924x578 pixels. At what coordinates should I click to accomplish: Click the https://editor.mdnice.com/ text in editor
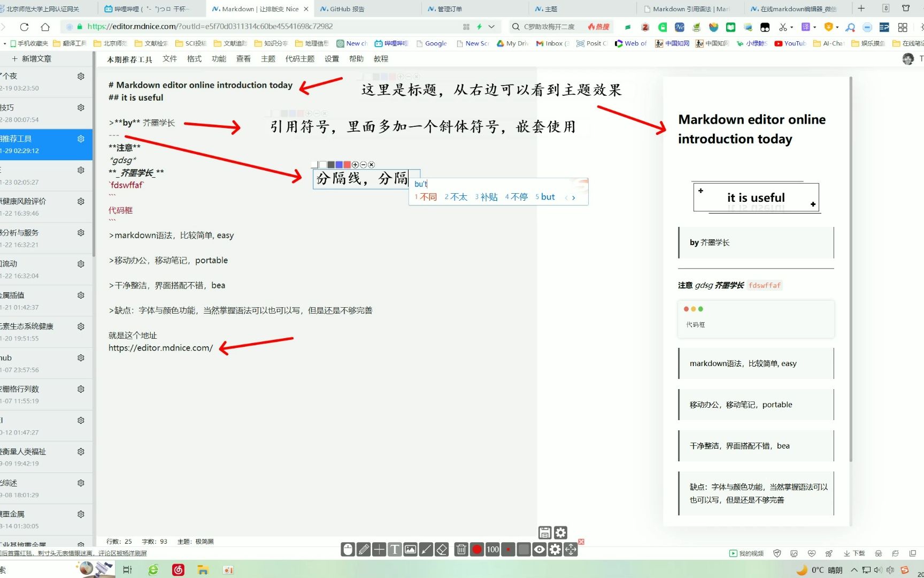[x=160, y=348]
